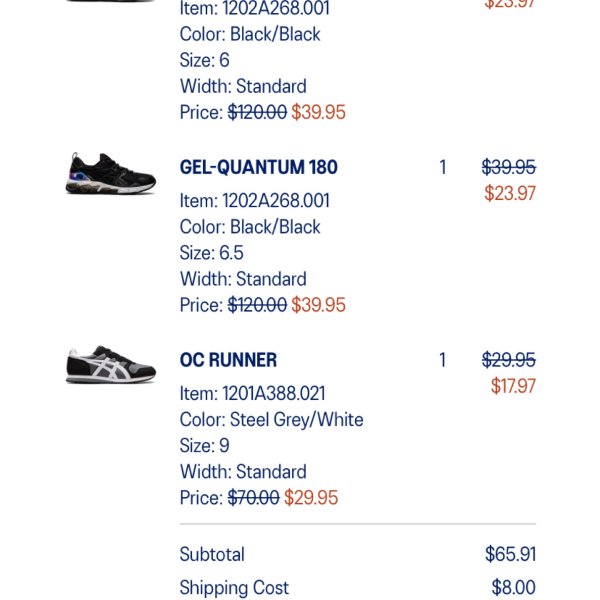This screenshot has width=600, height=600.
Task: Click the quantity 1 beside OC RUNNER
Action: [443, 360]
